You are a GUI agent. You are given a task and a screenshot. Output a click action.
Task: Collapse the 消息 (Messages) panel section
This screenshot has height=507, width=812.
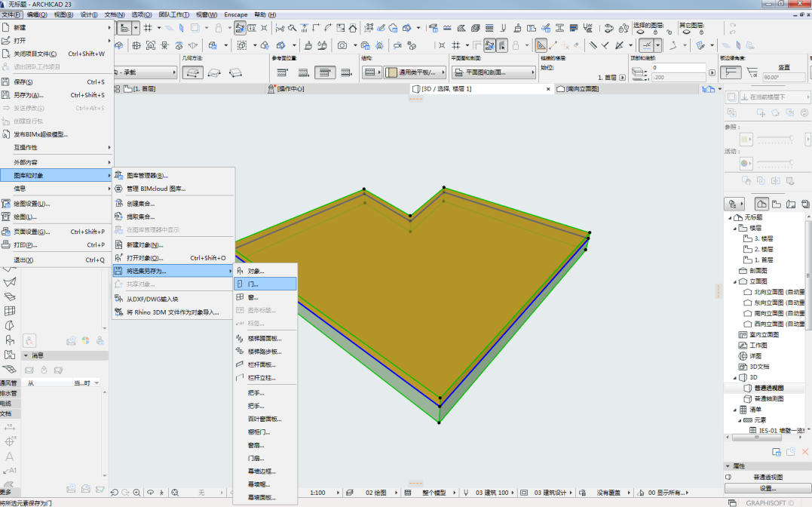[26, 355]
